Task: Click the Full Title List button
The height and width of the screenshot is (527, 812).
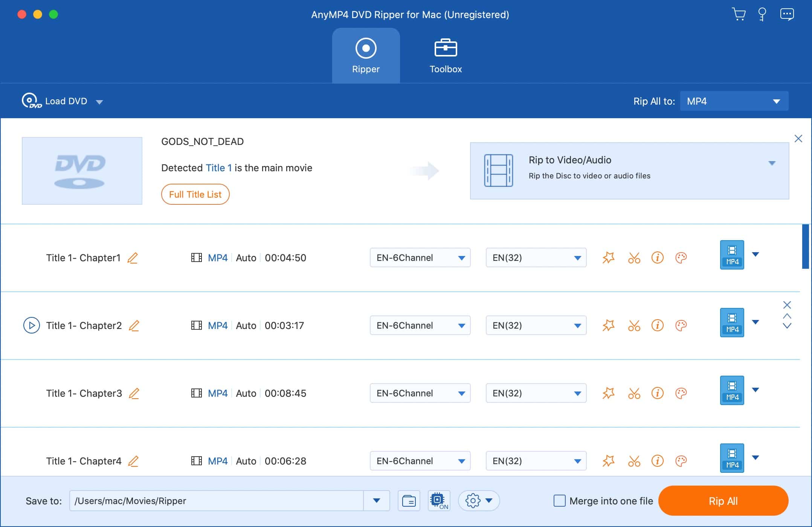Action: click(195, 195)
